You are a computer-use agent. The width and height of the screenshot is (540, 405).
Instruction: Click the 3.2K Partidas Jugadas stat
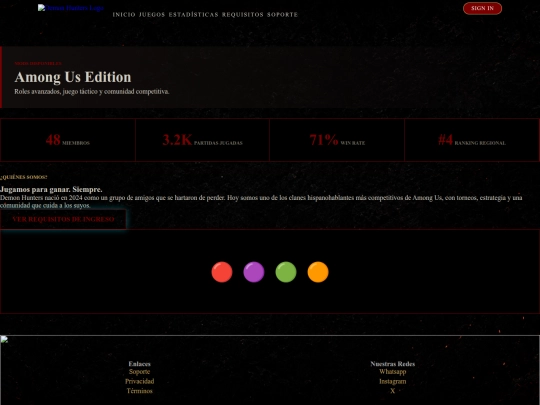coord(202,140)
